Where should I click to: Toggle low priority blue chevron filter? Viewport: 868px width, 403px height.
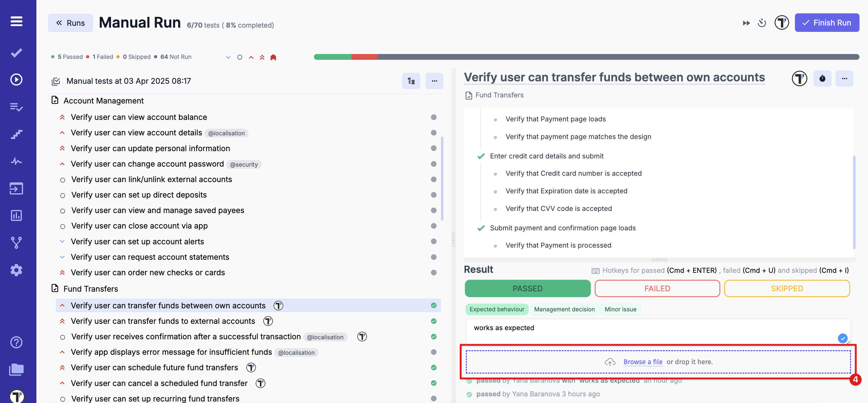[228, 57]
